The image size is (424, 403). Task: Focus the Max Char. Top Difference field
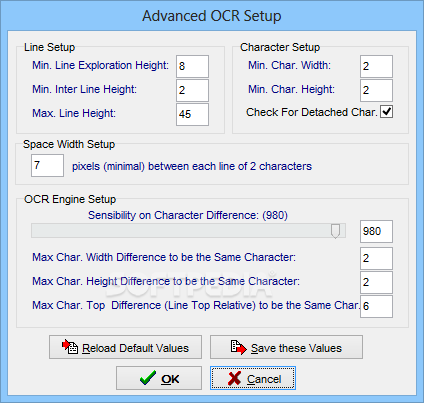pyautogui.click(x=376, y=306)
